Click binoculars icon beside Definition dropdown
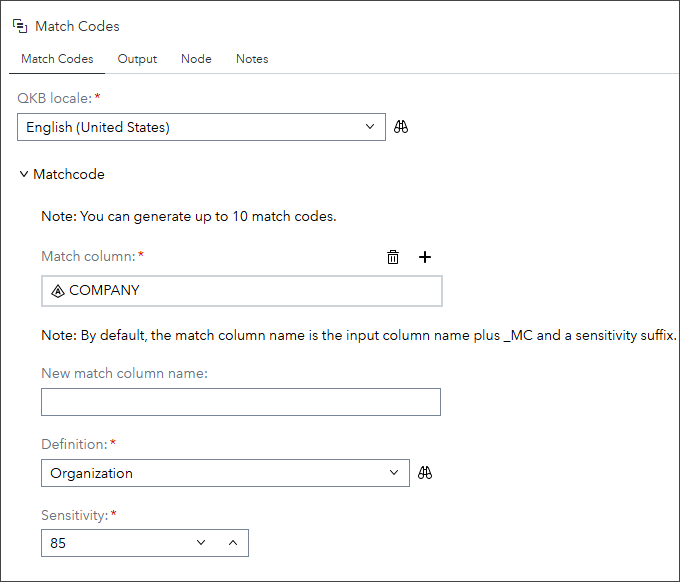 click(425, 473)
